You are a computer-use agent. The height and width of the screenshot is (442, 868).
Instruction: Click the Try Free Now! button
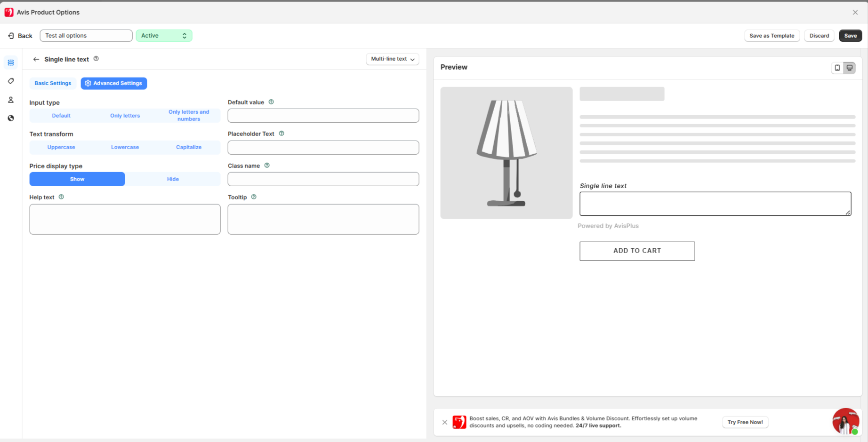coord(745,422)
